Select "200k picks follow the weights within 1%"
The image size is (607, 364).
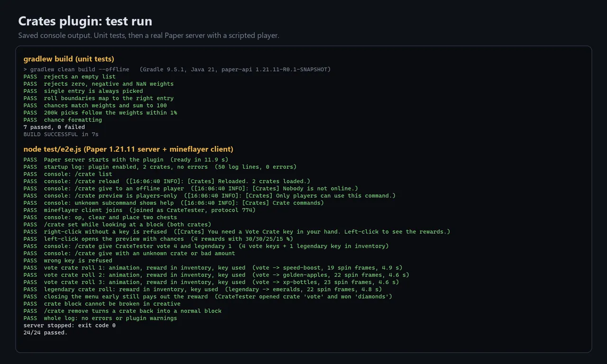click(x=101, y=113)
